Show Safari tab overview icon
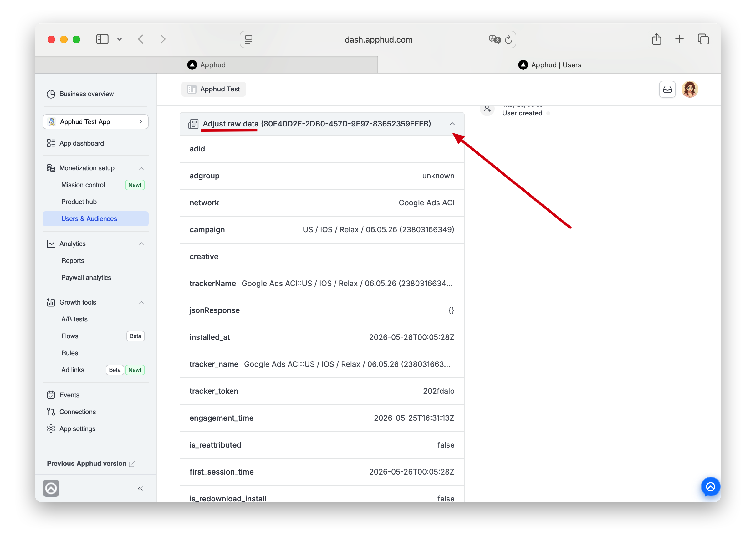Image resolution: width=756 pixels, height=549 pixels. click(703, 39)
